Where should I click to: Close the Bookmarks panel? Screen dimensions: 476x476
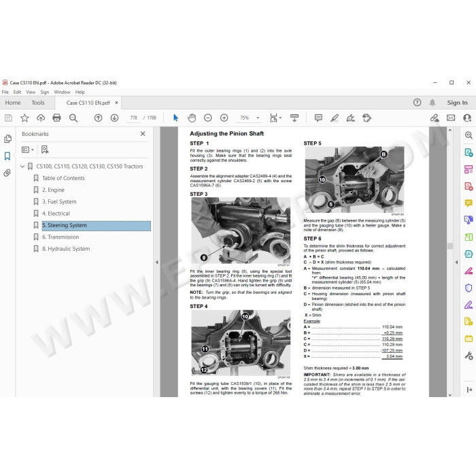(x=143, y=134)
